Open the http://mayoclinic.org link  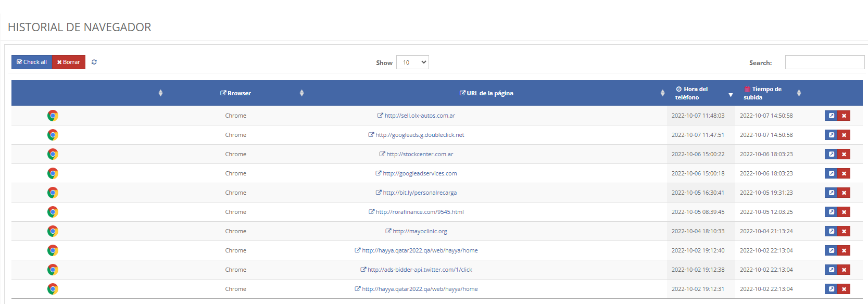click(x=420, y=231)
